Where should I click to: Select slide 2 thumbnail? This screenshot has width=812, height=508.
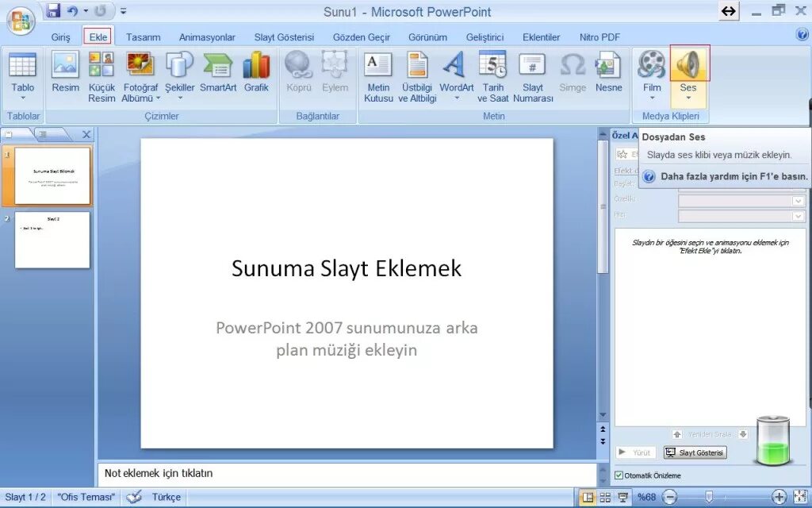pyautogui.click(x=52, y=240)
